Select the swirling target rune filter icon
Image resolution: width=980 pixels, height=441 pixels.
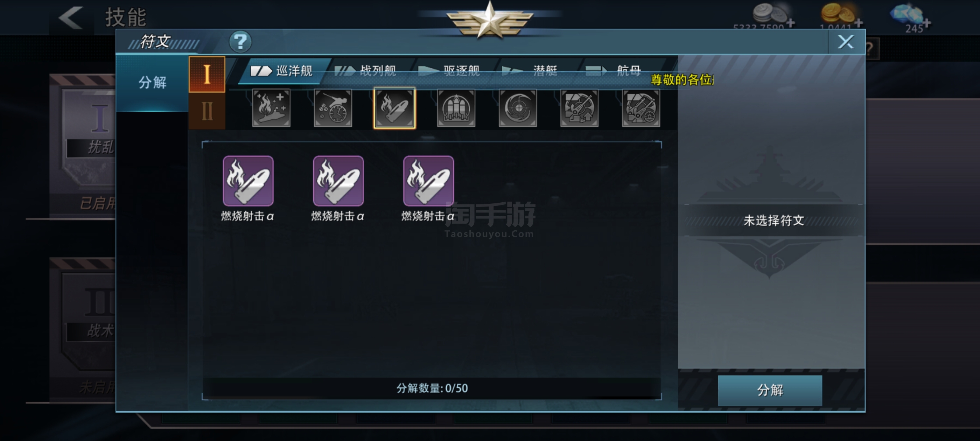tap(518, 108)
